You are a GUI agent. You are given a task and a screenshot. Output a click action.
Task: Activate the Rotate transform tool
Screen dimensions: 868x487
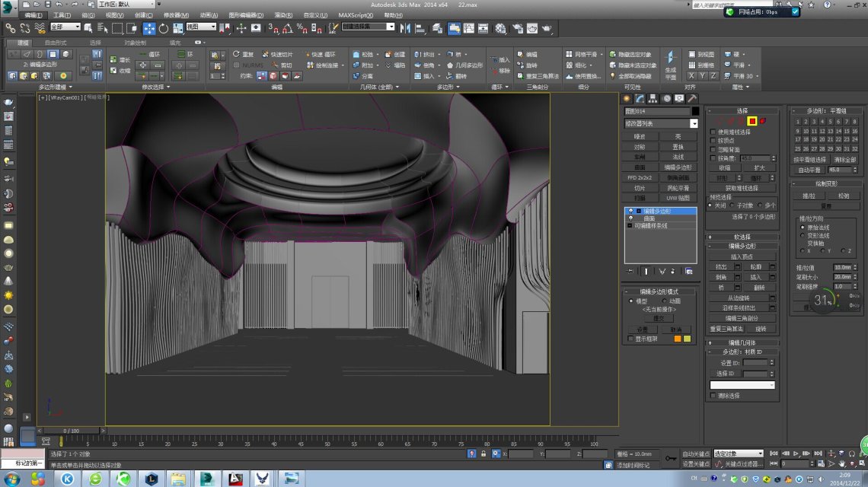[x=163, y=28]
